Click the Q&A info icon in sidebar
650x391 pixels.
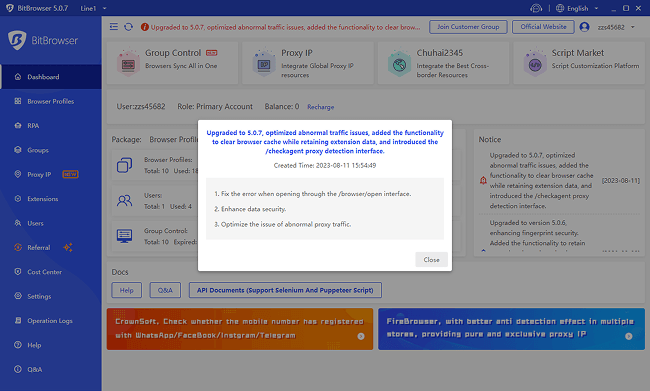(18, 369)
